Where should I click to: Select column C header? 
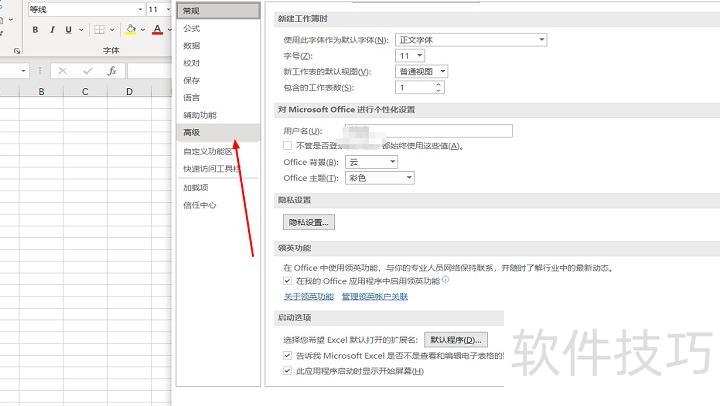[85, 91]
